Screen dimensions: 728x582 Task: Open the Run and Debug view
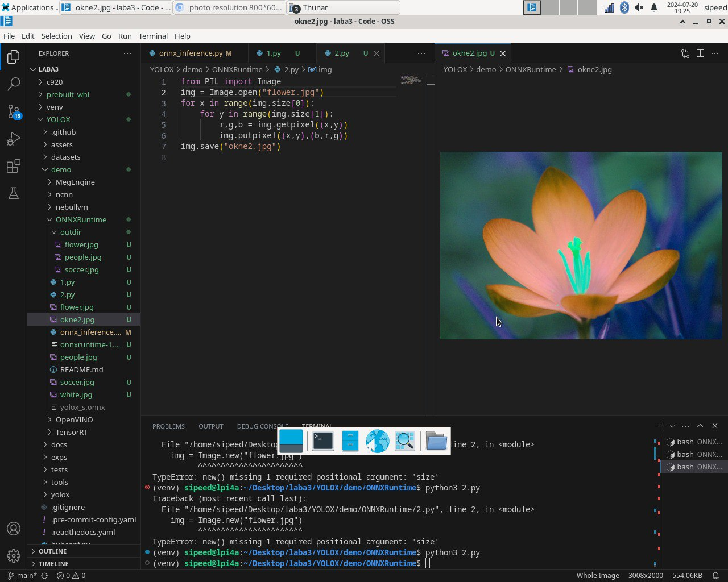click(x=14, y=139)
